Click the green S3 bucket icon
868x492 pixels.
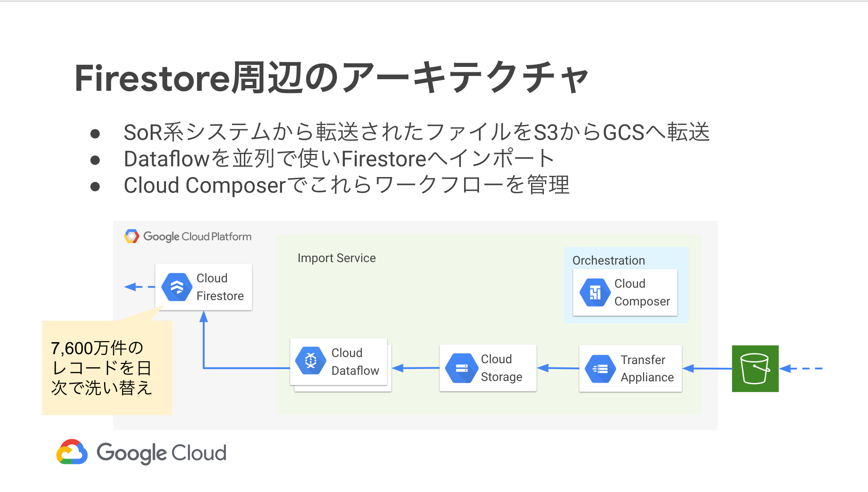pyautogui.click(x=755, y=368)
